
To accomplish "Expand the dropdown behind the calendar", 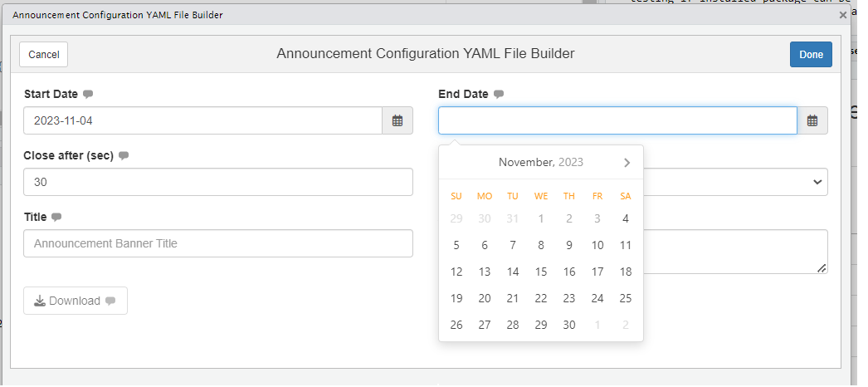I will tap(817, 182).
